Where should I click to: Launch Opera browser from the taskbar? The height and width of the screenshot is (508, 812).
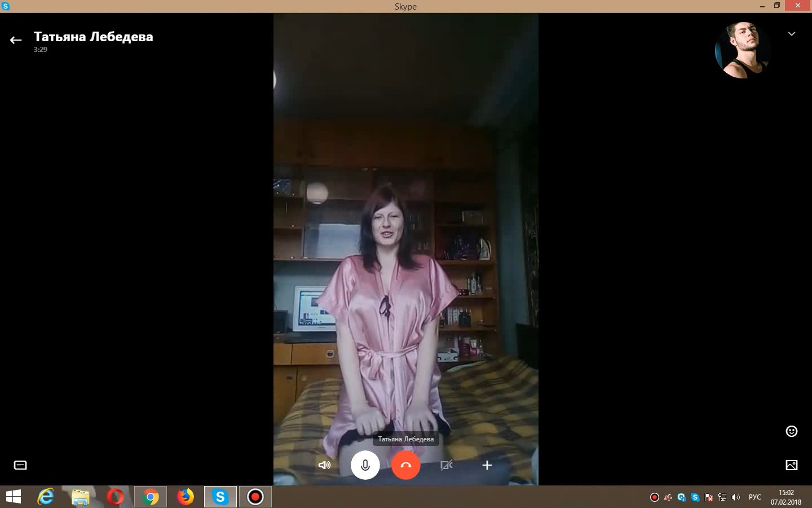point(116,497)
